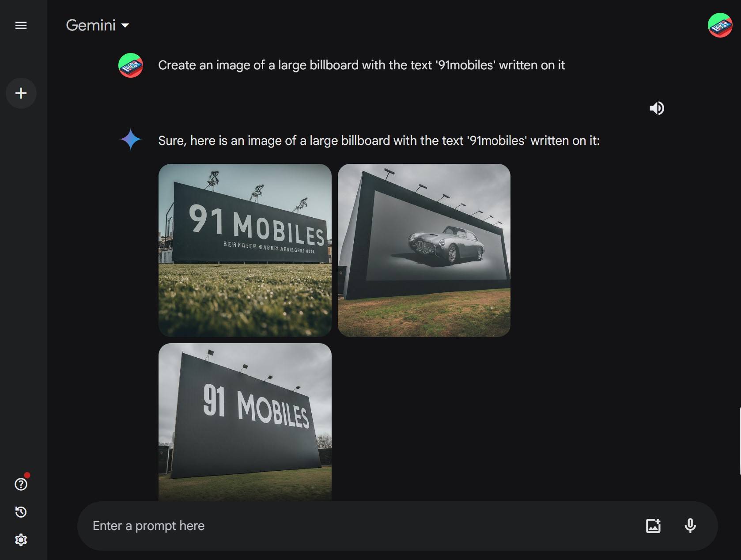Click the upload image icon
The width and height of the screenshot is (741, 560).
[653, 526]
